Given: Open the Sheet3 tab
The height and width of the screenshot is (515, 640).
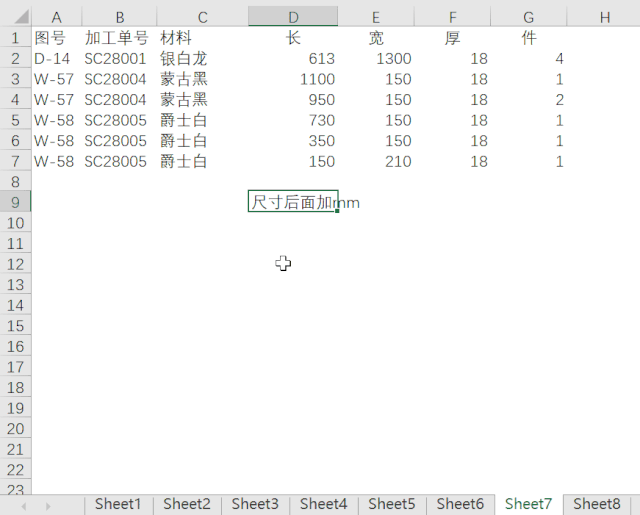Looking at the screenshot, I should [x=255, y=504].
